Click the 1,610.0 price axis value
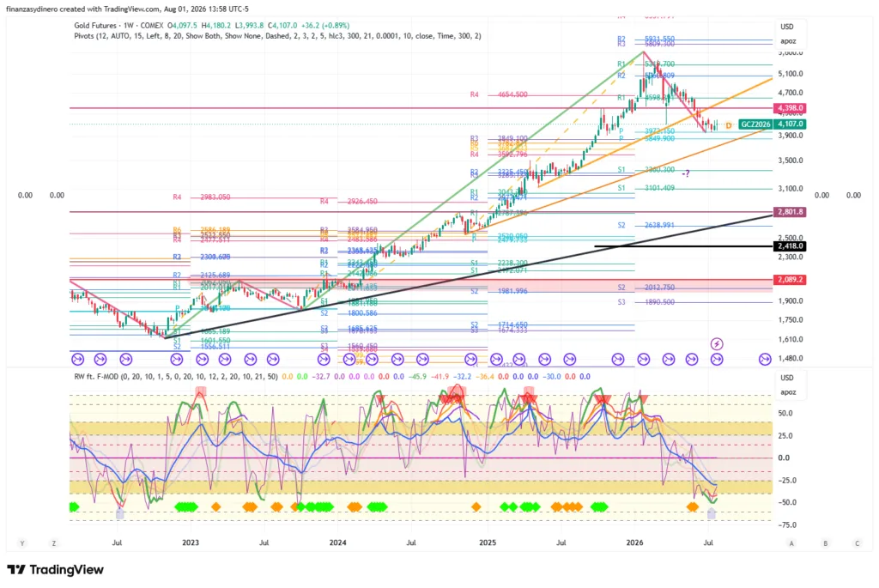Viewport: 879px width, 588px height. 791,339
